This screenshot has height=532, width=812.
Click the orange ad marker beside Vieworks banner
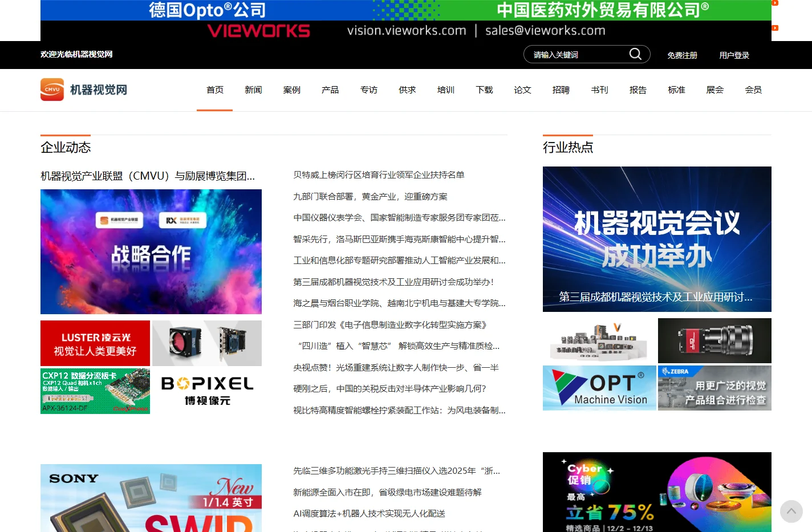point(775,28)
